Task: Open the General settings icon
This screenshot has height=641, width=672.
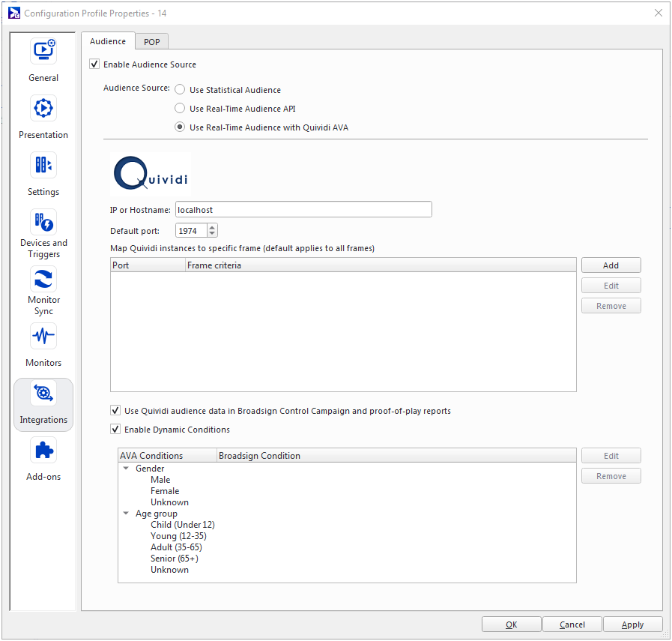Action: click(x=43, y=52)
